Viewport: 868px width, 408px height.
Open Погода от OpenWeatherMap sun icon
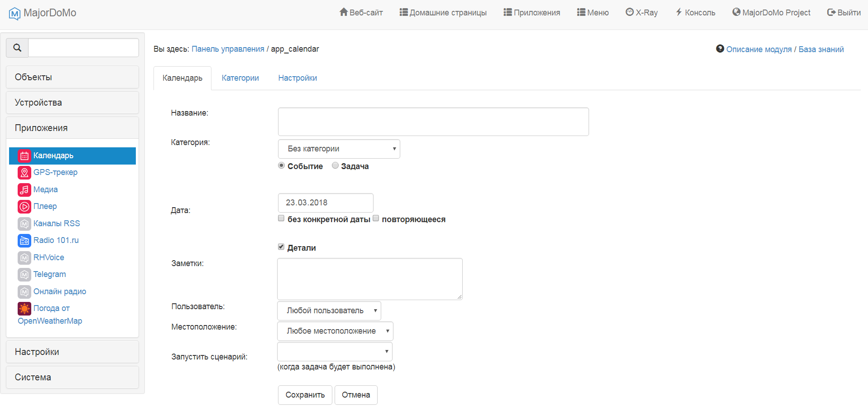[24, 309]
